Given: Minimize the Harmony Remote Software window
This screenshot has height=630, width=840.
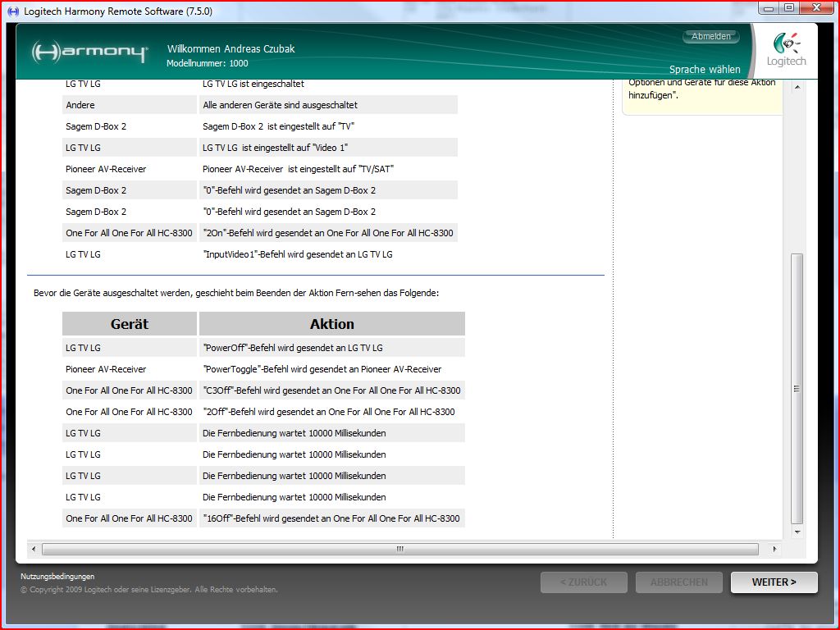Looking at the screenshot, I should click(x=768, y=7).
